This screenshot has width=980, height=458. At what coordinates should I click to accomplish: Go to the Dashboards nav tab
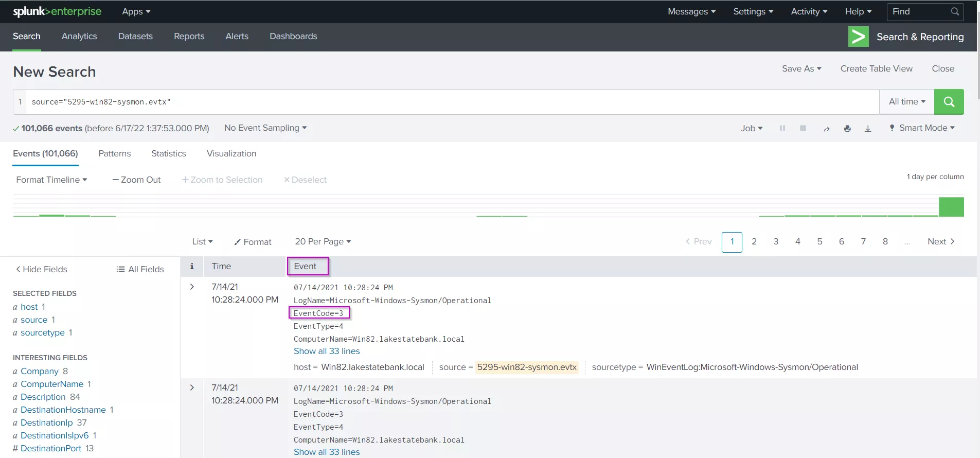tap(293, 36)
